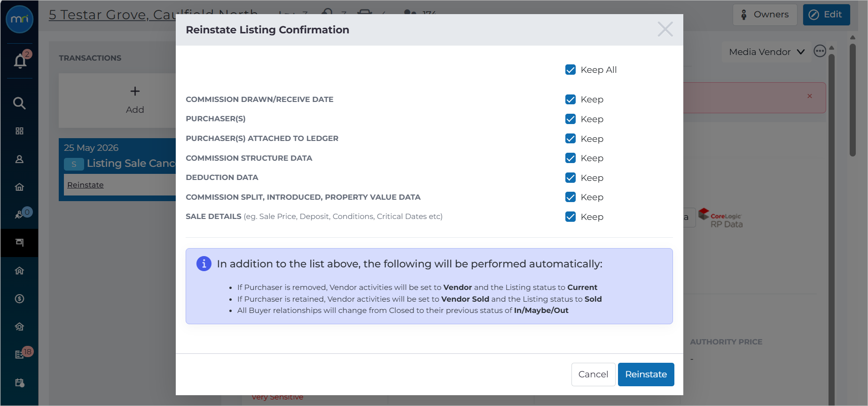The width and height of the screenshot is (868, 406).
Task: Select the plain house icon in sidebar
Action: click(x=19, y=187)
